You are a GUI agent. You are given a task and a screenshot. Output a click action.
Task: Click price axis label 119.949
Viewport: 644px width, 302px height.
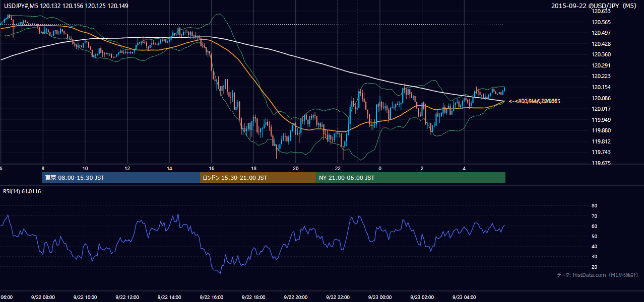(602, 120)
